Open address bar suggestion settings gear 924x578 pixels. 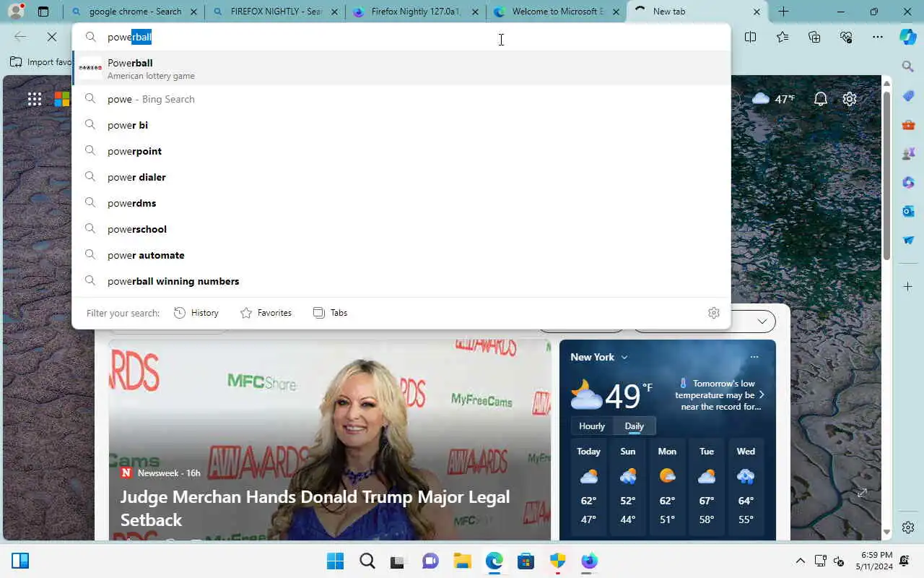click(714, 313)
